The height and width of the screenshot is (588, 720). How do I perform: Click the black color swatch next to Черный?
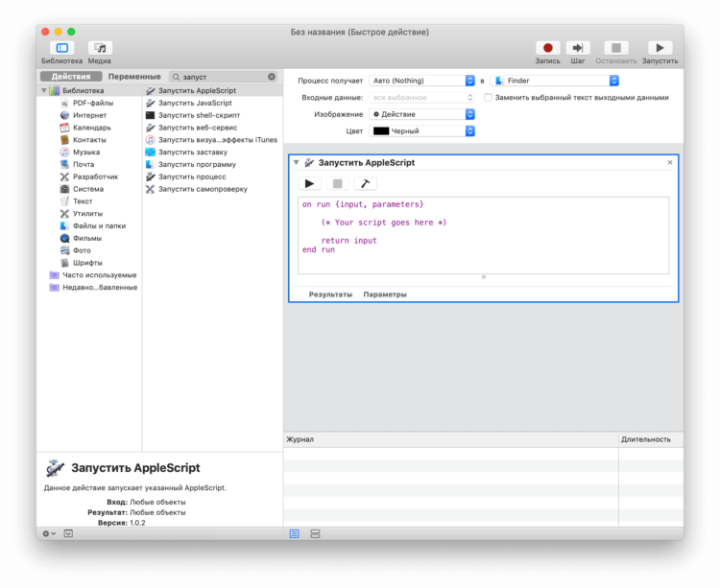[381, 131]
